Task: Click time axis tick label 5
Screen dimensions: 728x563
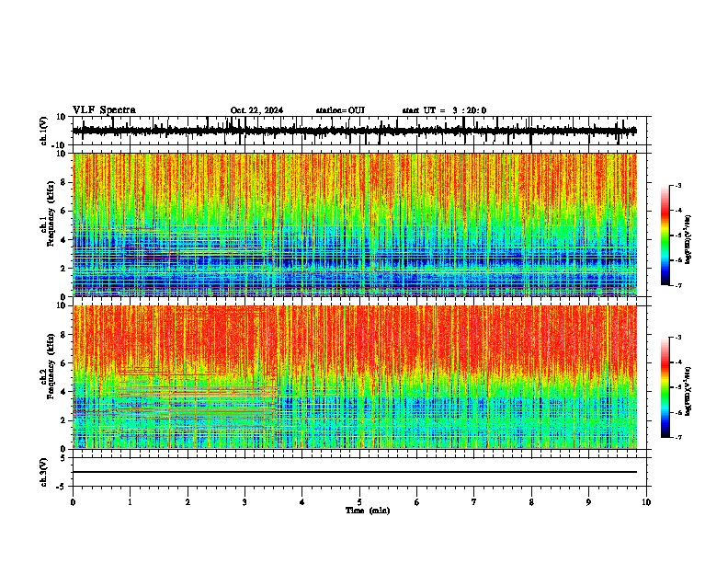Action: pyautogui.click(x=359, y=502)
